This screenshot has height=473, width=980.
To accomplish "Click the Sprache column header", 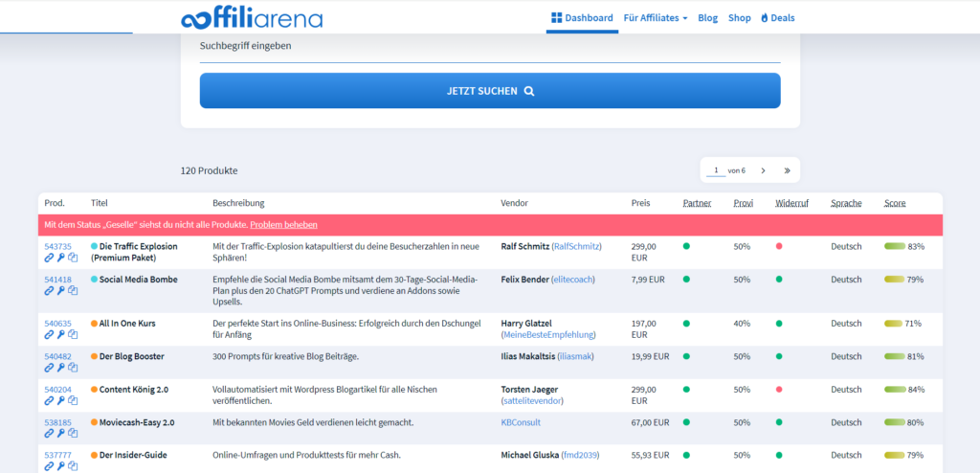I will coord(846,203).
